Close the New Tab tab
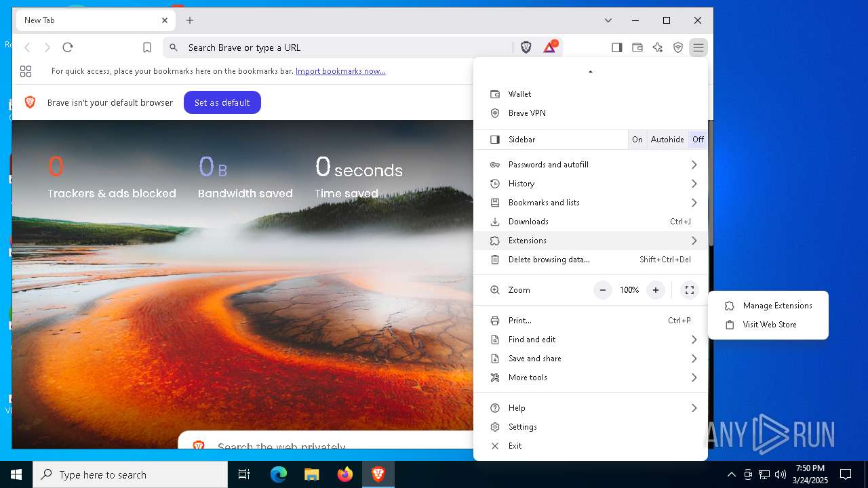This screenshot has width=868, height=488. (x=165, y=20)
